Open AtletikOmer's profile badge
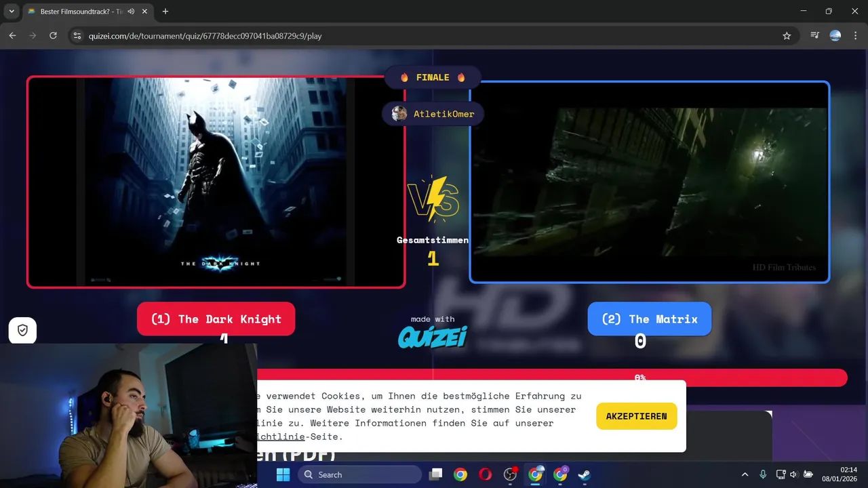This screenshot has height=488, width=868. (x=433, y=114)
